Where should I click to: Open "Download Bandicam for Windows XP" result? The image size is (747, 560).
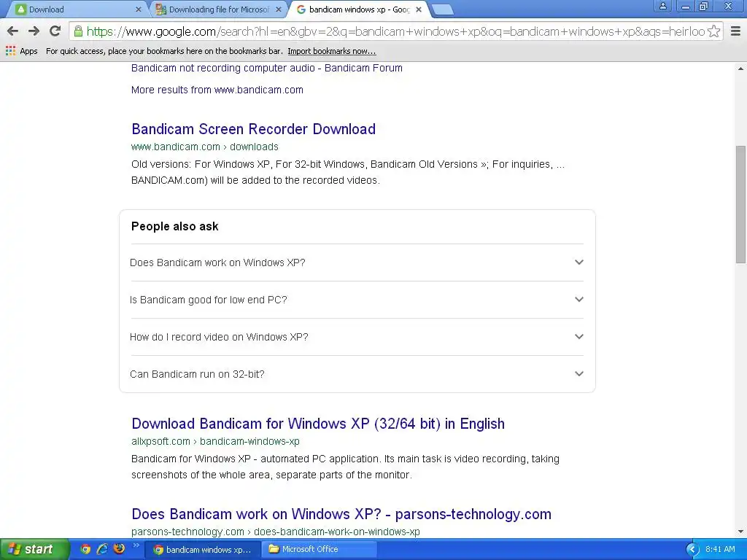318,424
